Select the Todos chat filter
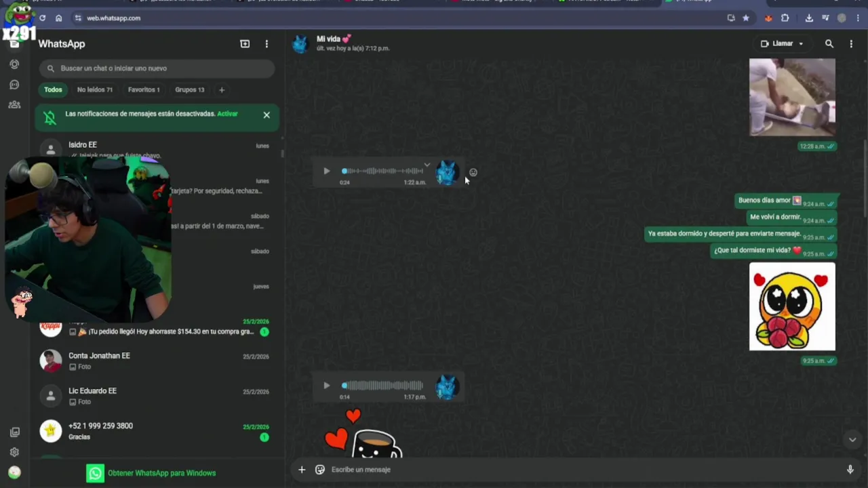Screen dimensions: 868x488 [53, 89]
